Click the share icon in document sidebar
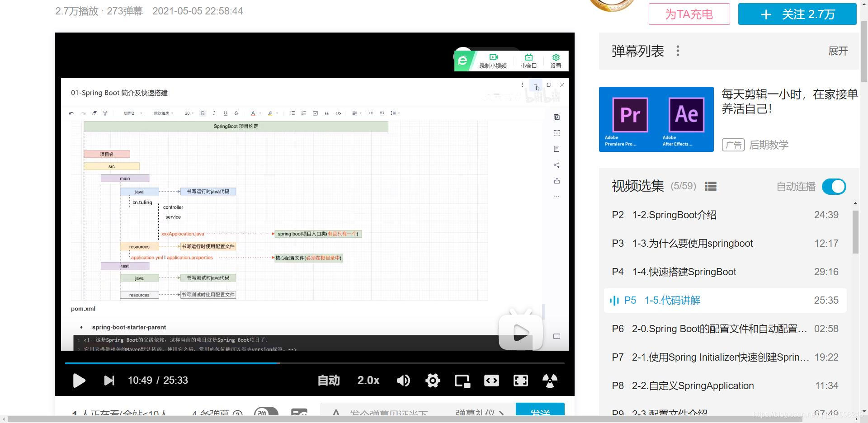The width and height of the screenshot is (868, 423). 557,165
